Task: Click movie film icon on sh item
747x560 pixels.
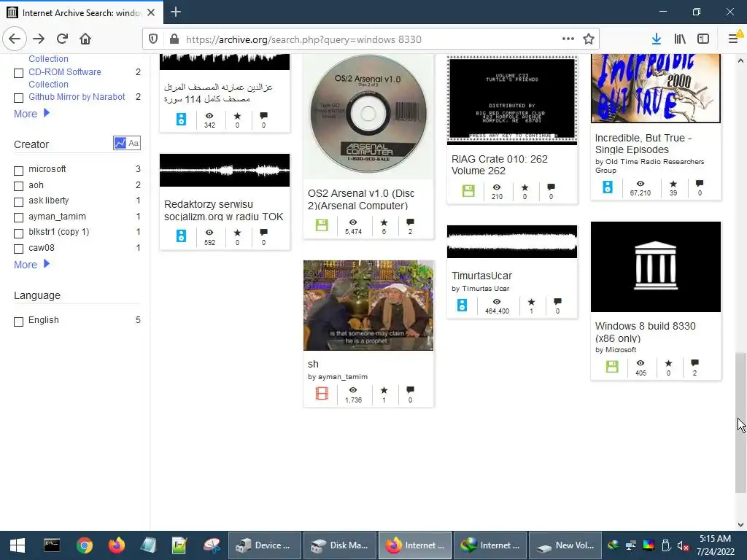Action: pos(322,393)
